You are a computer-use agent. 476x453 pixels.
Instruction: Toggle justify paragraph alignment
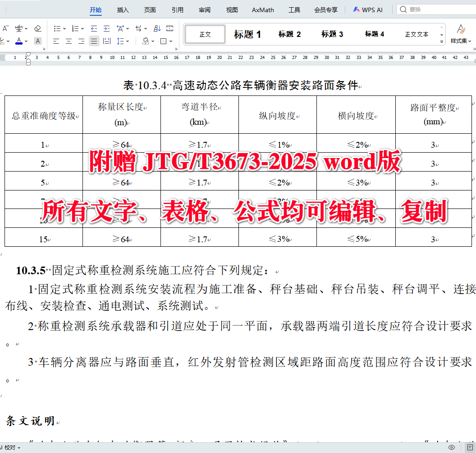93,41
